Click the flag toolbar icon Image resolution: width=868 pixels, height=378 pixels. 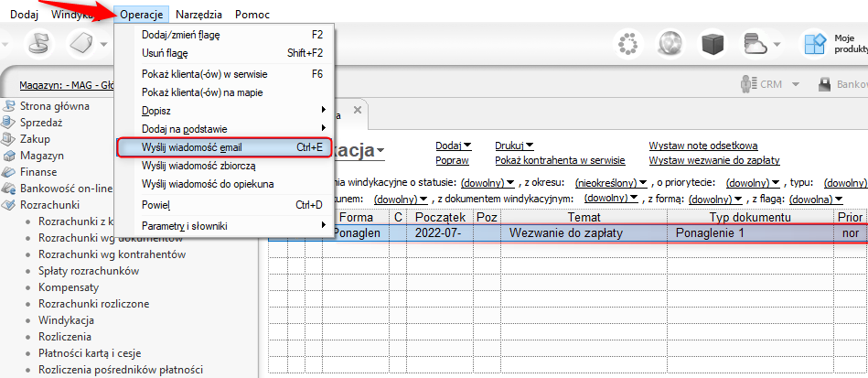39,44
